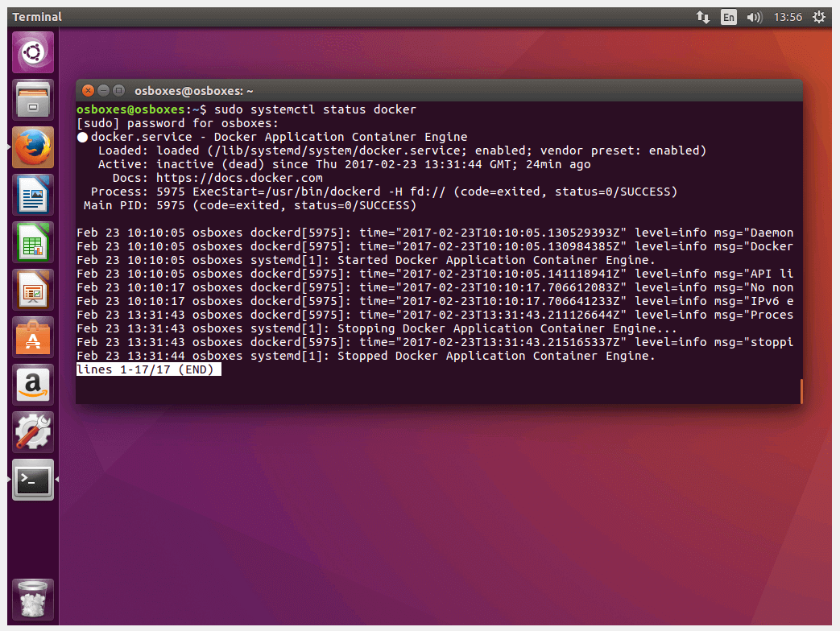Viewport: 840px width, 631px height.
Task: Mute audio via the speaker icon
Action: 754,16
